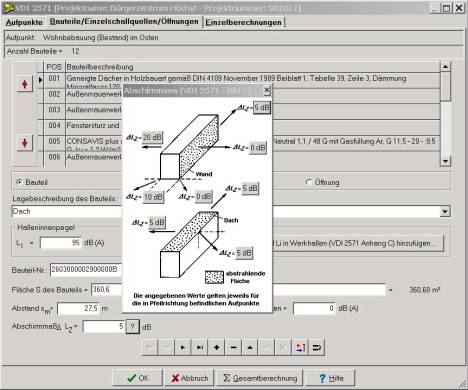Viewport: 468px width, 390px height.
Task: Jump to last record in navigator
Action: 200,347
